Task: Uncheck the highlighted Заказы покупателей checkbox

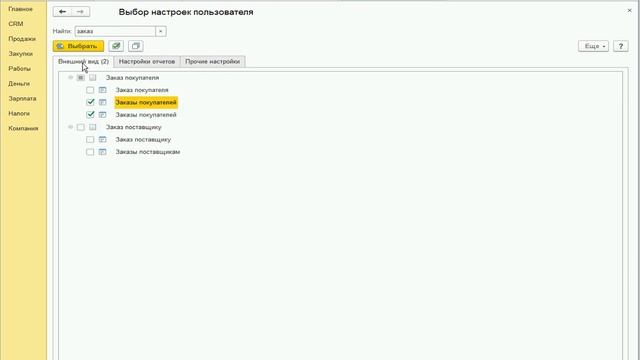Action: pyautogui.click(x=90, y=102)
